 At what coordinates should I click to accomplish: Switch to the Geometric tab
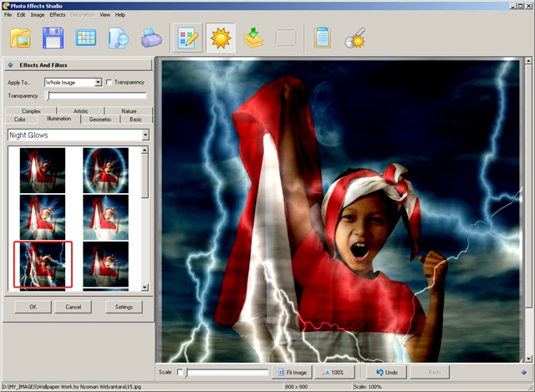click(x=100, y=119)
